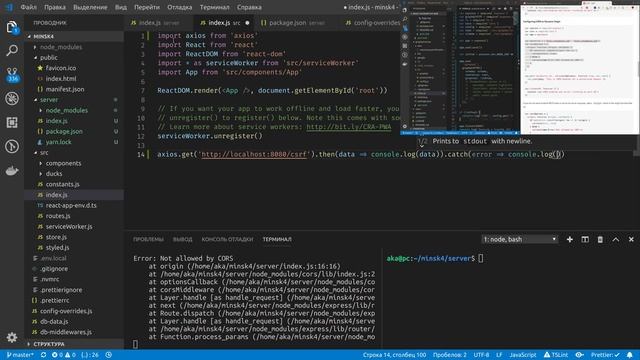
Task: Split the terminal panel
Action: [x=585, y=239]
